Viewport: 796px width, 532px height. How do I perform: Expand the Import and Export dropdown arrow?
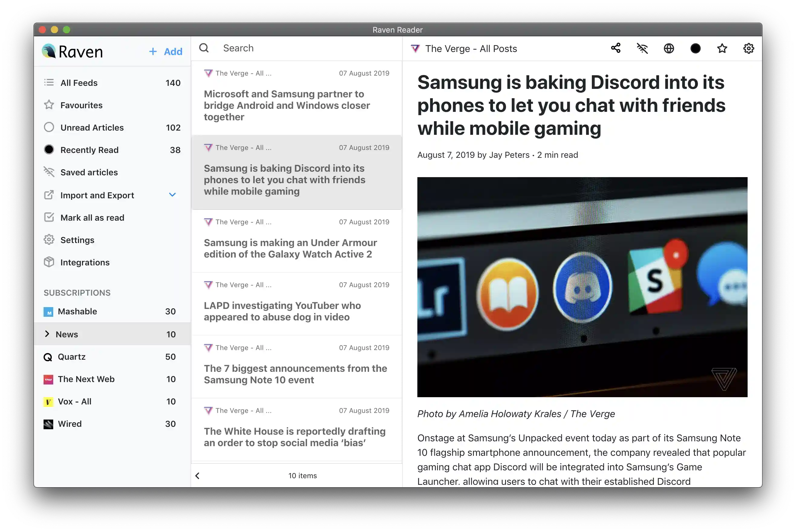coord(172,195)
